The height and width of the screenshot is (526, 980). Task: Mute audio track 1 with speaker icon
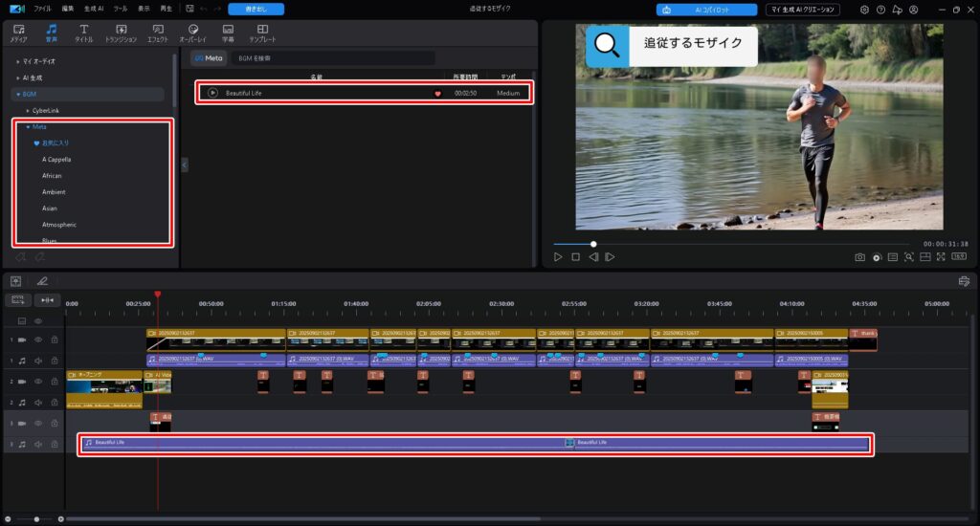click(39, 361)
